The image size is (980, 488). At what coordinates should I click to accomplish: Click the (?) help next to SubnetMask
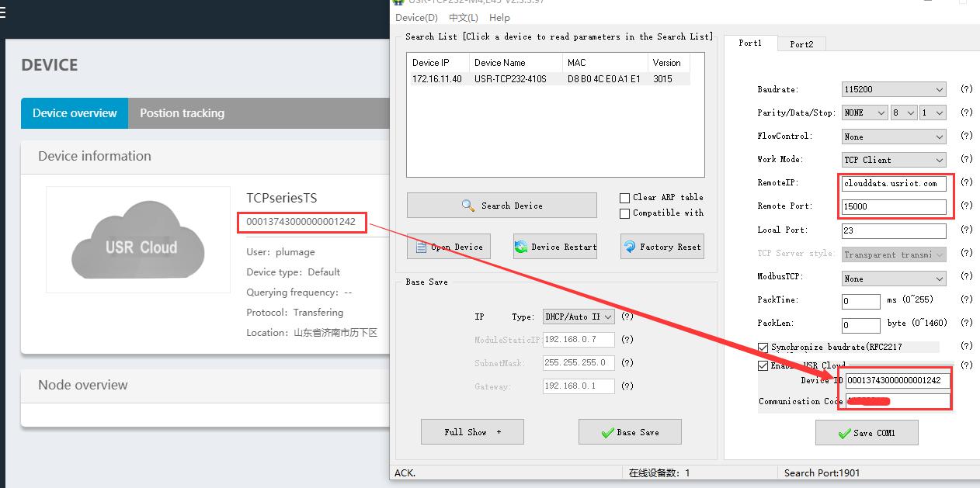pyautogui.click(x=627, y=363)
